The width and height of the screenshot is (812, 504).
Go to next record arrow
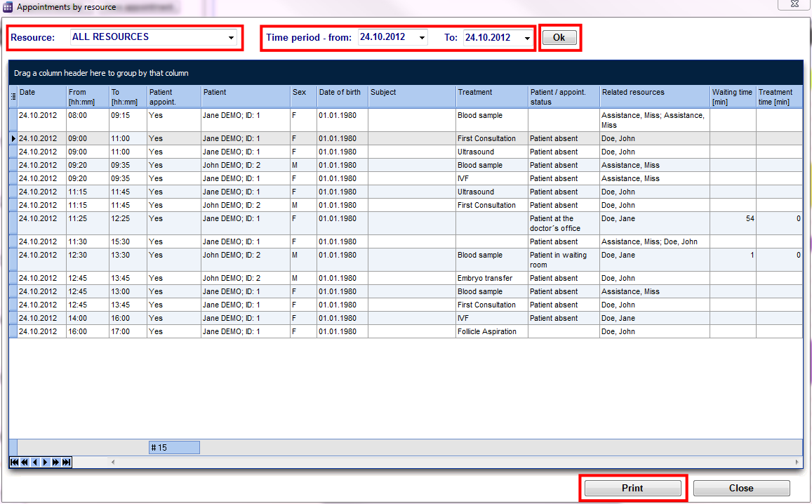pos(45,462)
